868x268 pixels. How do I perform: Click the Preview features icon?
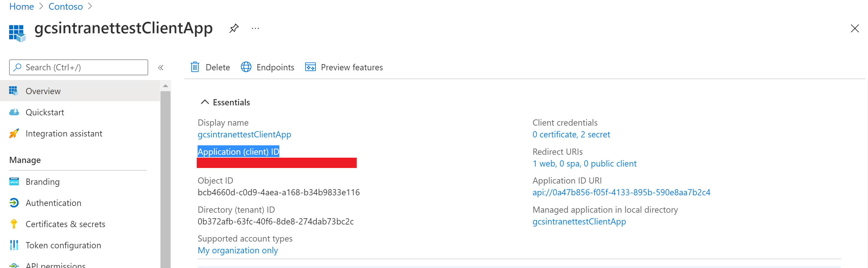pyautogui.click(x=310, y=67)
